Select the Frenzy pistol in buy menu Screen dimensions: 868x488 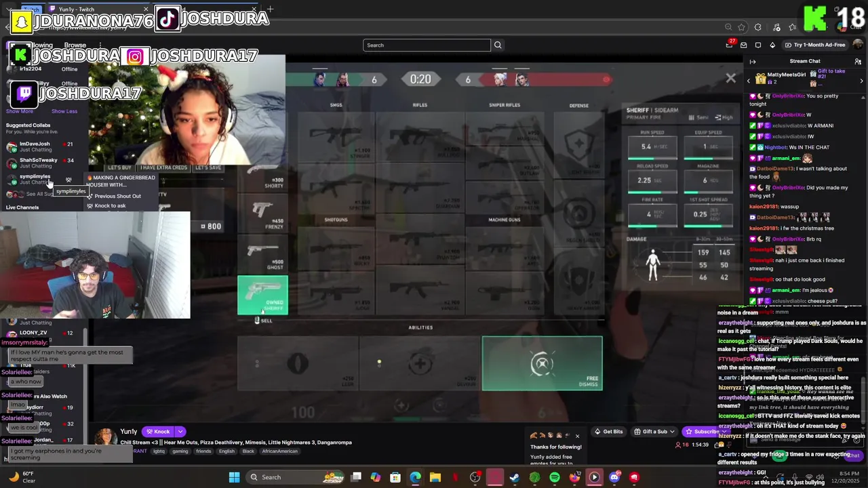click(263, 214)
